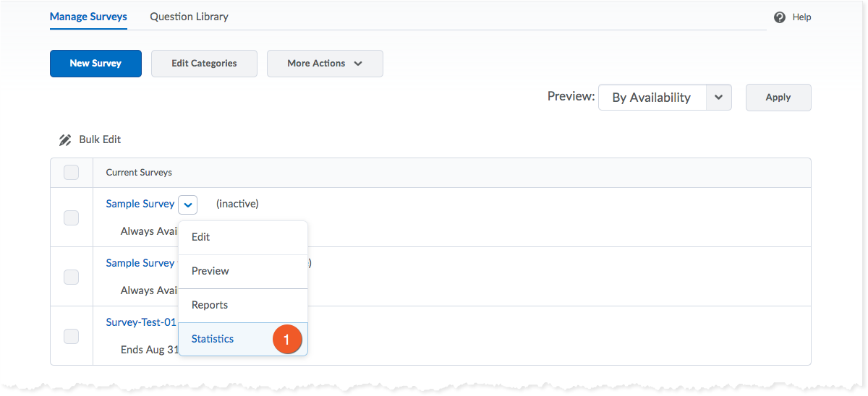Click the Bulk Edit pencil icon
This screenshot has height=396, width=868.
(x=65, y=139)
